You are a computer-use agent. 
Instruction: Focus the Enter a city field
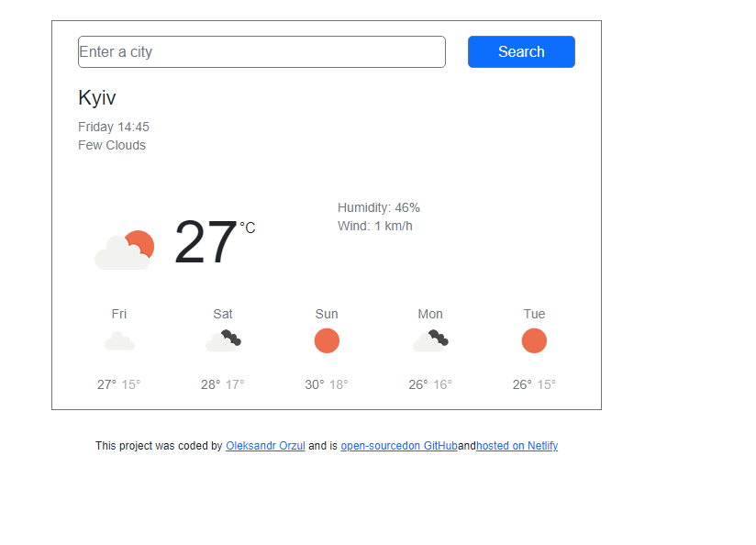(261, 51)
